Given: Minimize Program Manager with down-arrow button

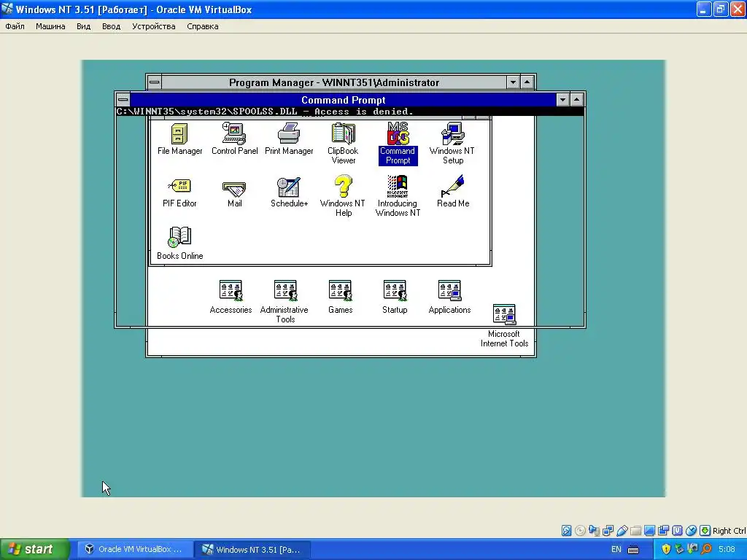Looking at the screenshot, I should point(513,82).
